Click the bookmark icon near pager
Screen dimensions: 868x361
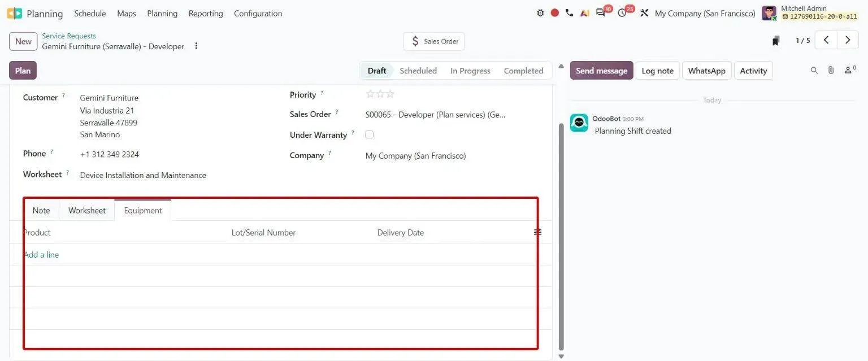point(776,41)
